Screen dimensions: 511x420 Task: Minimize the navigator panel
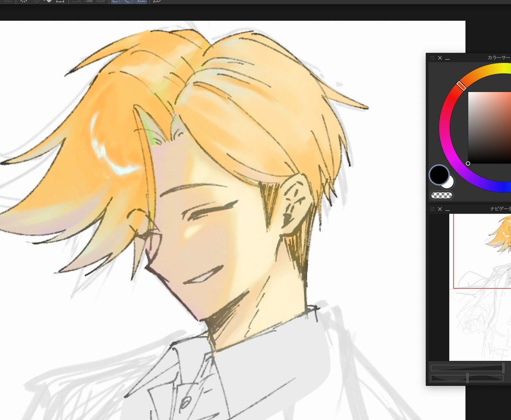tap(448, 210)
